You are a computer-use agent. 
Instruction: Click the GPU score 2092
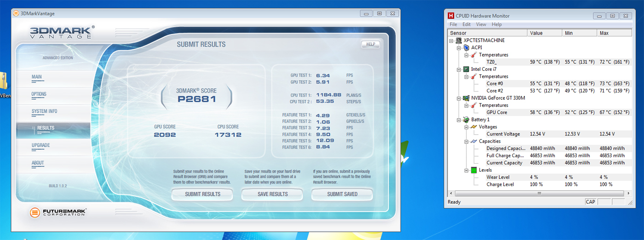165,135
